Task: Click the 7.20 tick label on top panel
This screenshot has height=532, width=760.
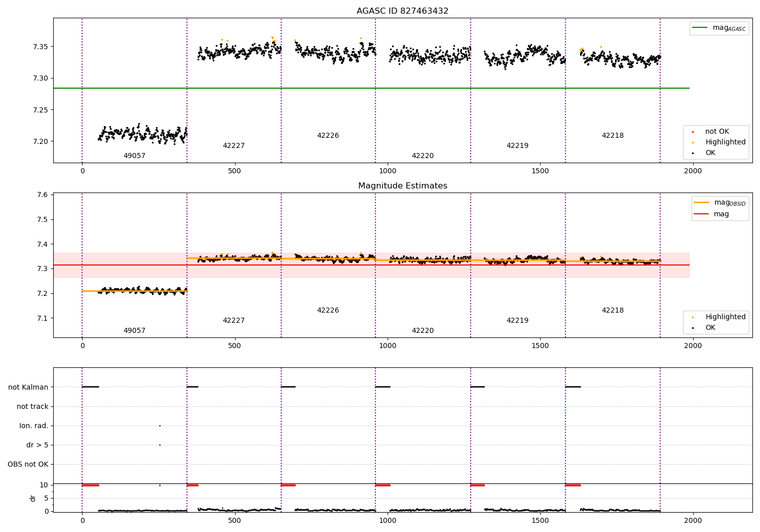Action: (41, 141)
